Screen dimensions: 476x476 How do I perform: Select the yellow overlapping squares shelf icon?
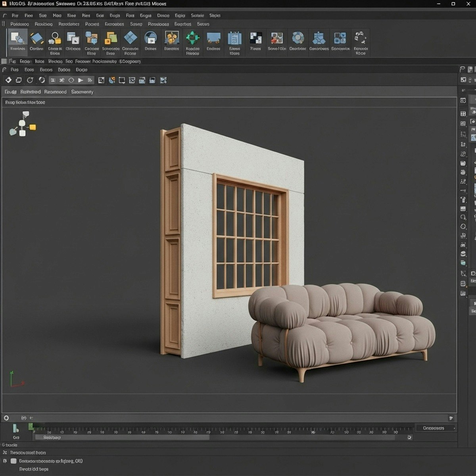click(111, 38)
